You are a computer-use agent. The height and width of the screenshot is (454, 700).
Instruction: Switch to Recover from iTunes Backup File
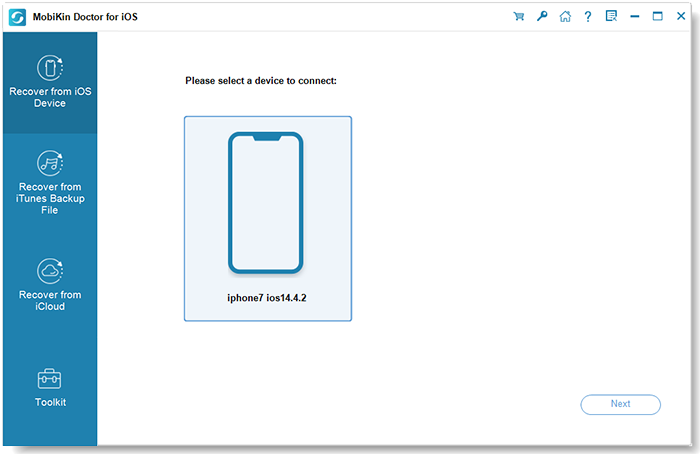point(50,183)
